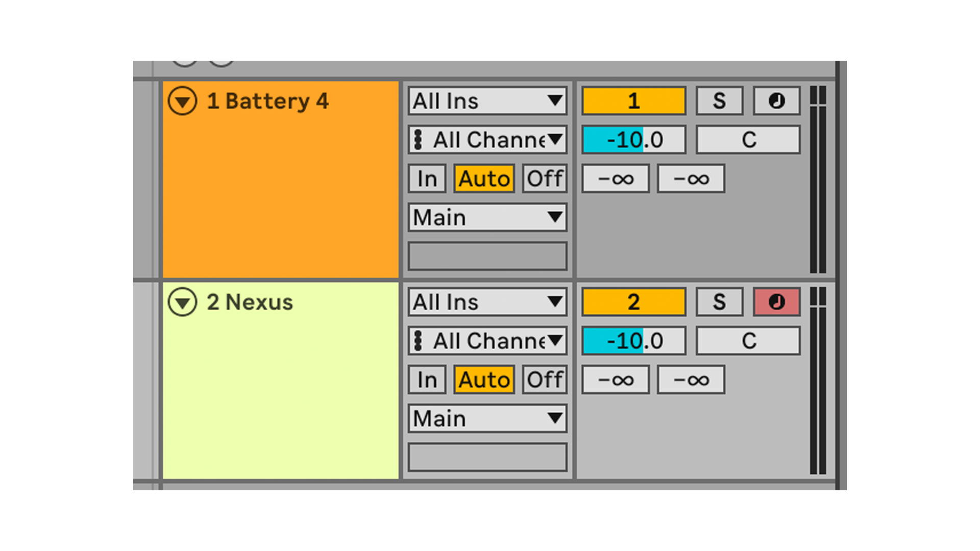The image size is (980, 551).
Task: Click Battery 4 right peak level -∞
Action: coord(691,179)
